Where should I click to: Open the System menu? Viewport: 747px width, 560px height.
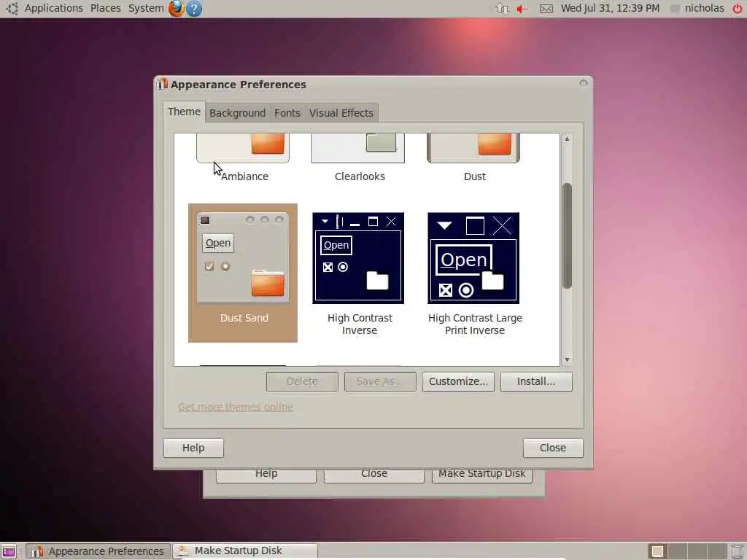click(x=146, y=8)
